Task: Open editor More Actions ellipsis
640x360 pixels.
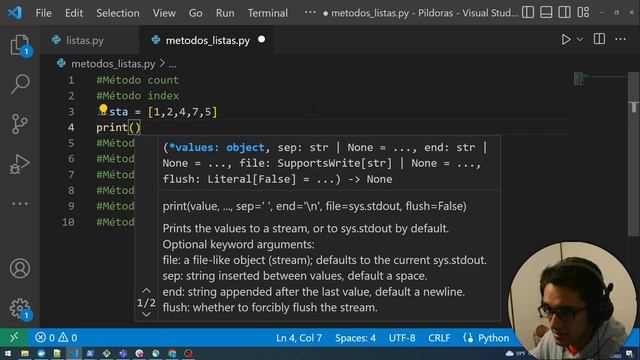Action: coord(620,39)
